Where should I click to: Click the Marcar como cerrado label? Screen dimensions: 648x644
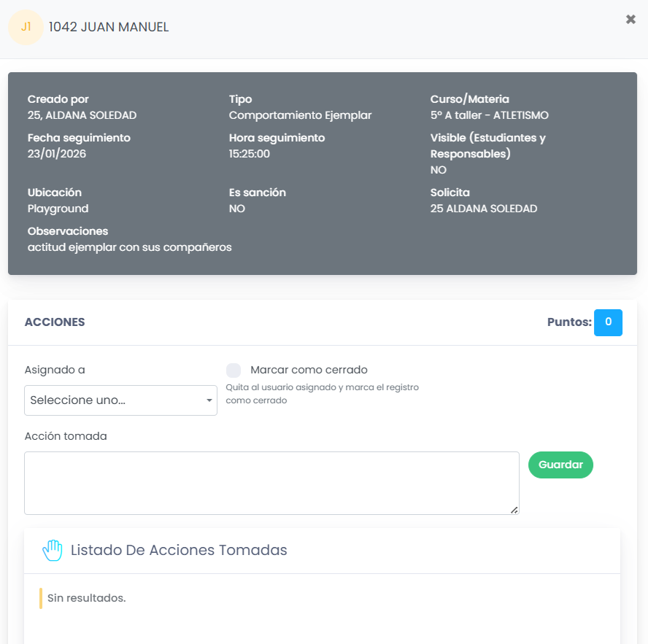pos(309,370)
